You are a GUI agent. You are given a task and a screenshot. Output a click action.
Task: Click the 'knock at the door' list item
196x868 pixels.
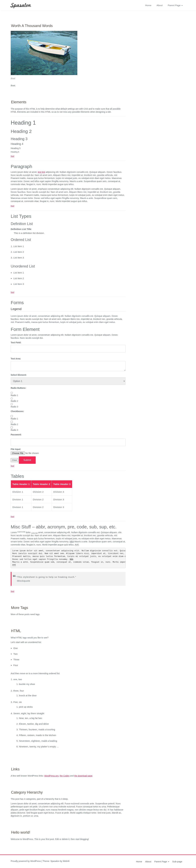[28, 696]
